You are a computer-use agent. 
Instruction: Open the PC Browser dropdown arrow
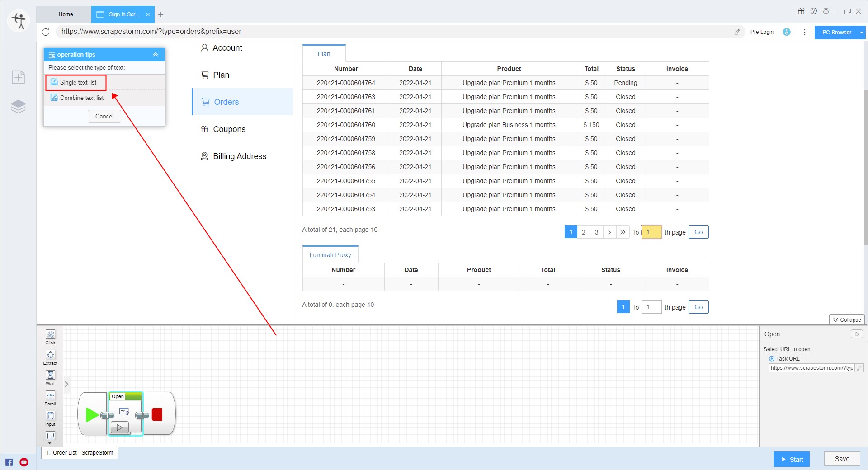tap(862, 33)
